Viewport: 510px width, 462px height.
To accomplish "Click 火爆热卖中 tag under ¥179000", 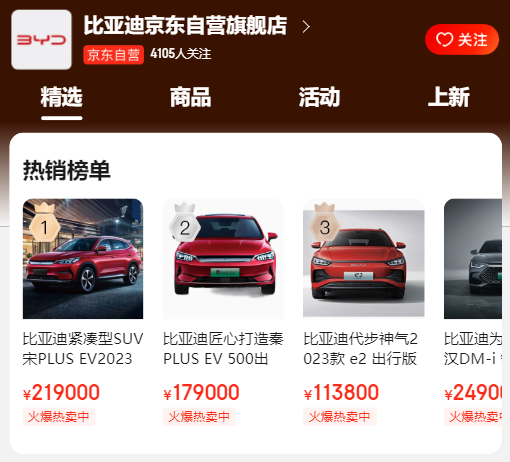I will tap(199, 417).
